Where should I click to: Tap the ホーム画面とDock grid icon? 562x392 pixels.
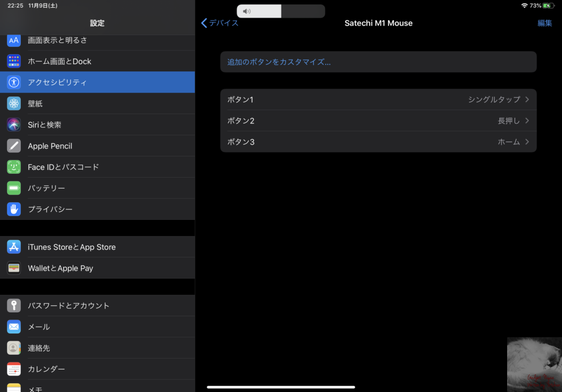[14, 61]
